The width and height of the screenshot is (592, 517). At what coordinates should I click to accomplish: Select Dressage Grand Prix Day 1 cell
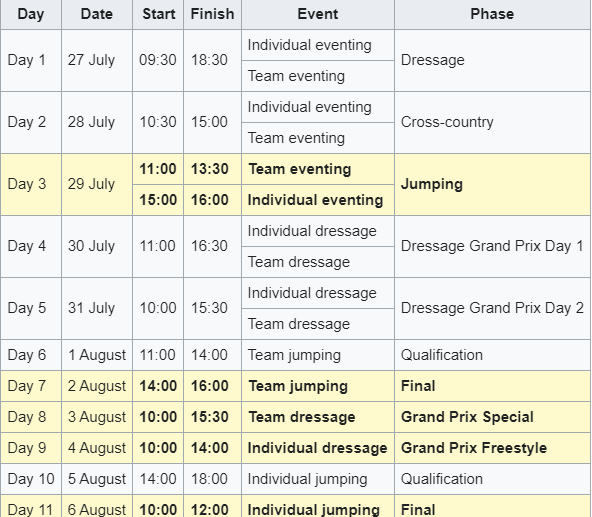(492, 246)
